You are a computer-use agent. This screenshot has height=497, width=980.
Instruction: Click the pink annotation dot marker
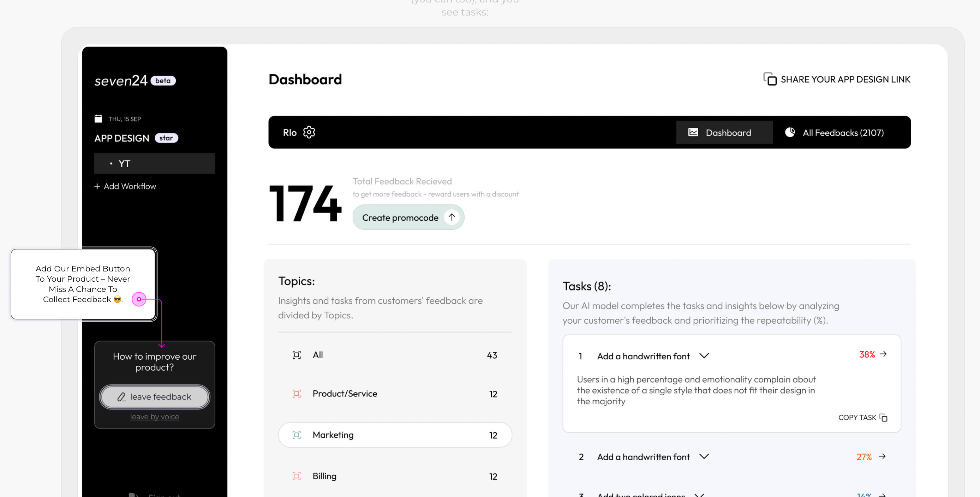pyautogui.click(x=139, y=299)
